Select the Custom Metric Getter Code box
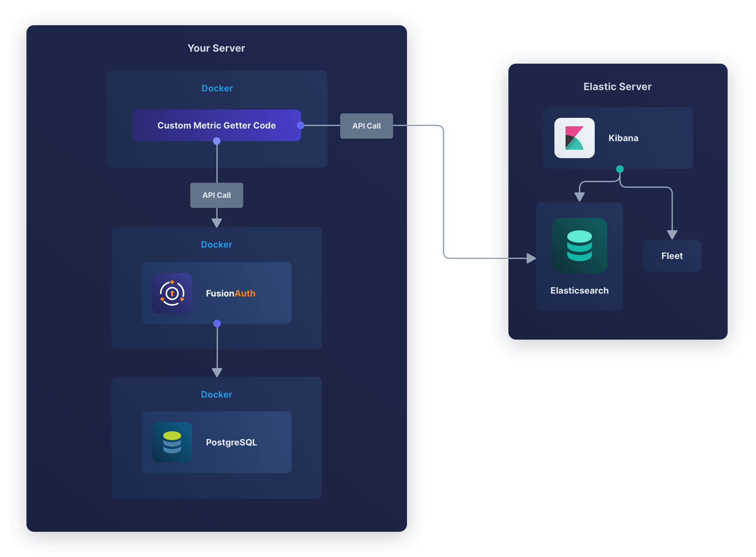Viewport: 756px width, 557px height. 216,125
